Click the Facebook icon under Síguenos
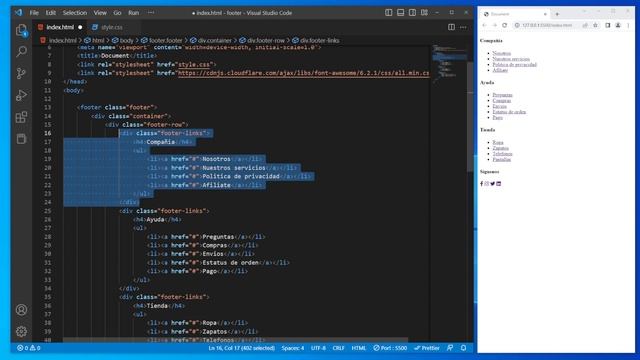This screenshot has width=640, height=360. (482, 184)
